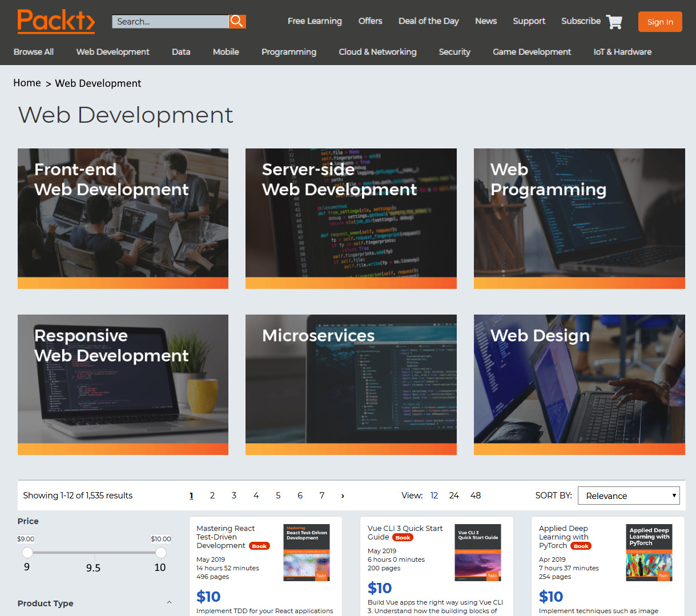This screenshot has width=696, height=616.
Task: Open the Web Development menu item
Action: coord(112,52)
